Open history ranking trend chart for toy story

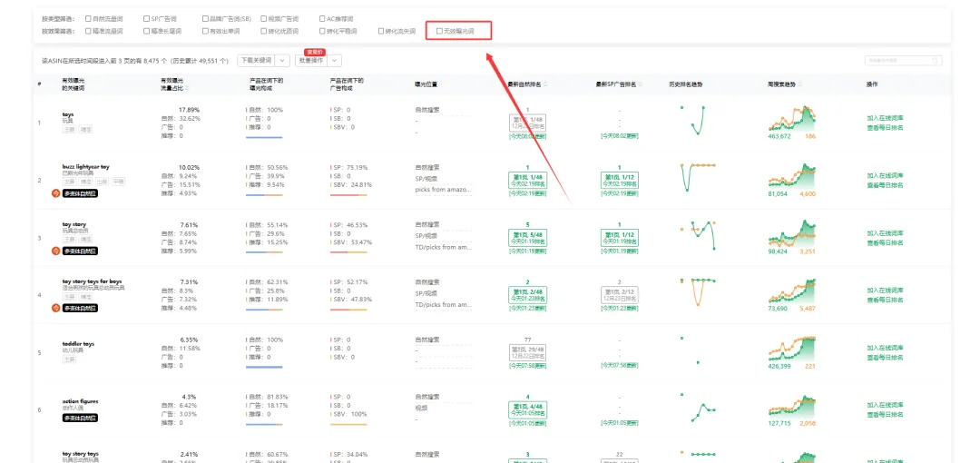coord(698,234)
